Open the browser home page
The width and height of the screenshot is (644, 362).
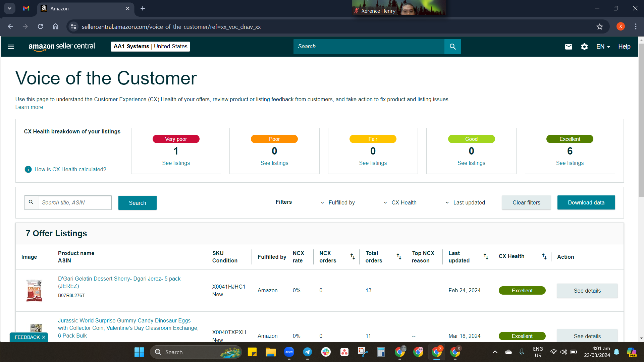(55, 26)
